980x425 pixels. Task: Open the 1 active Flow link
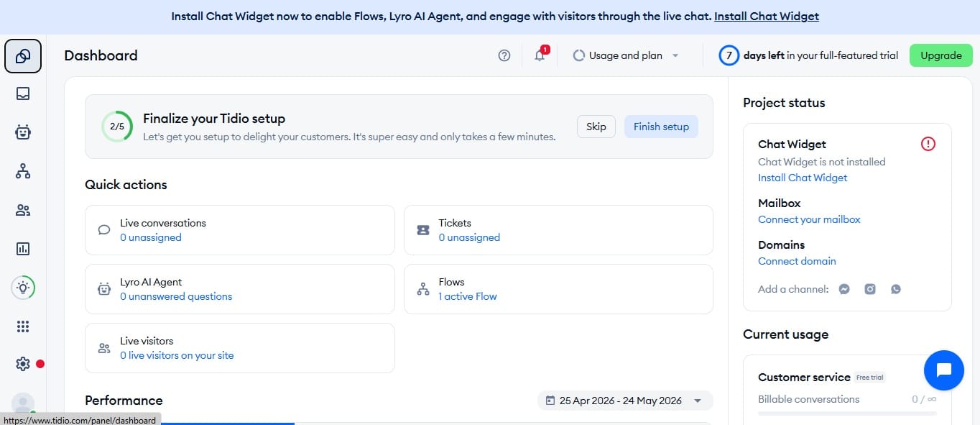tap(468, 296)
